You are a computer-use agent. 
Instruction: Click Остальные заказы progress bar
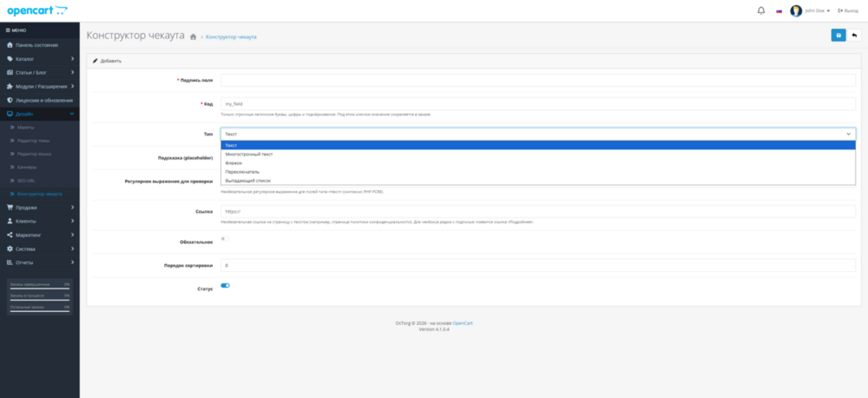40,311
